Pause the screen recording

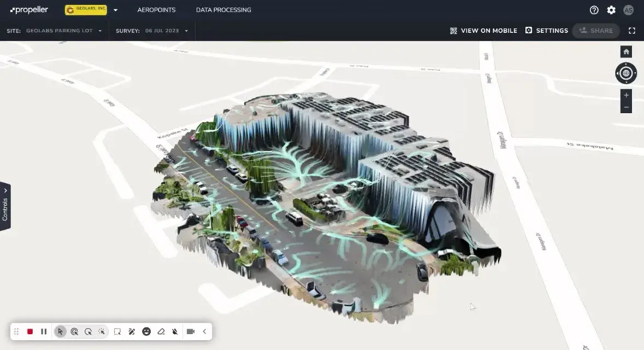click(44, 331)
